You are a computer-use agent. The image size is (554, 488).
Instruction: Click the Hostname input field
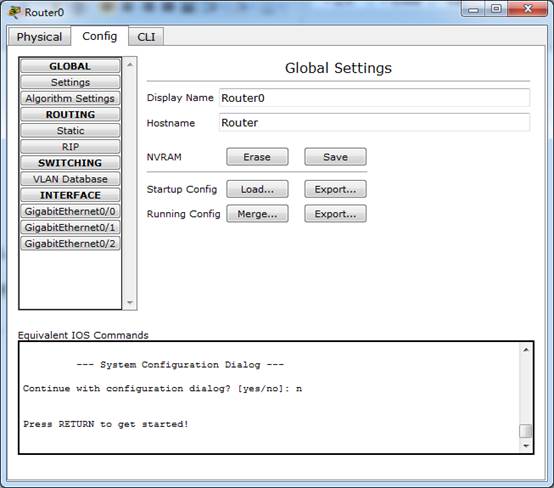(x=374, y=123)
